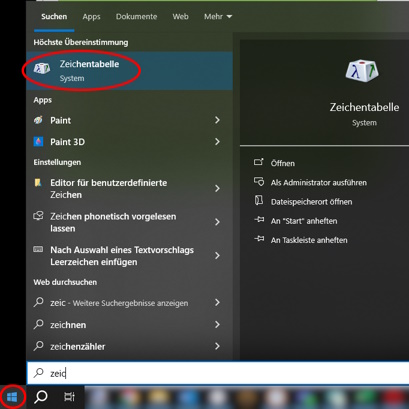This screenshot has height=409, width=409.
Task: Select the zeichnen web suggestion
Action: (129, 324)
